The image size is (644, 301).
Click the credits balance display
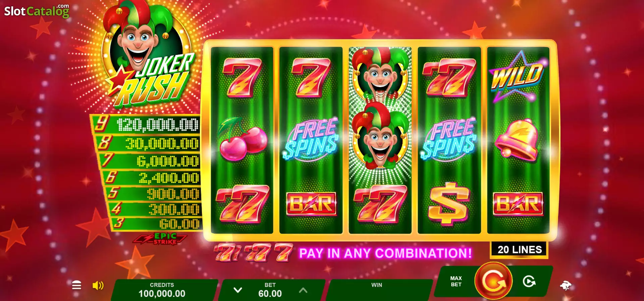pyautogui.click(x=162, y=290)
